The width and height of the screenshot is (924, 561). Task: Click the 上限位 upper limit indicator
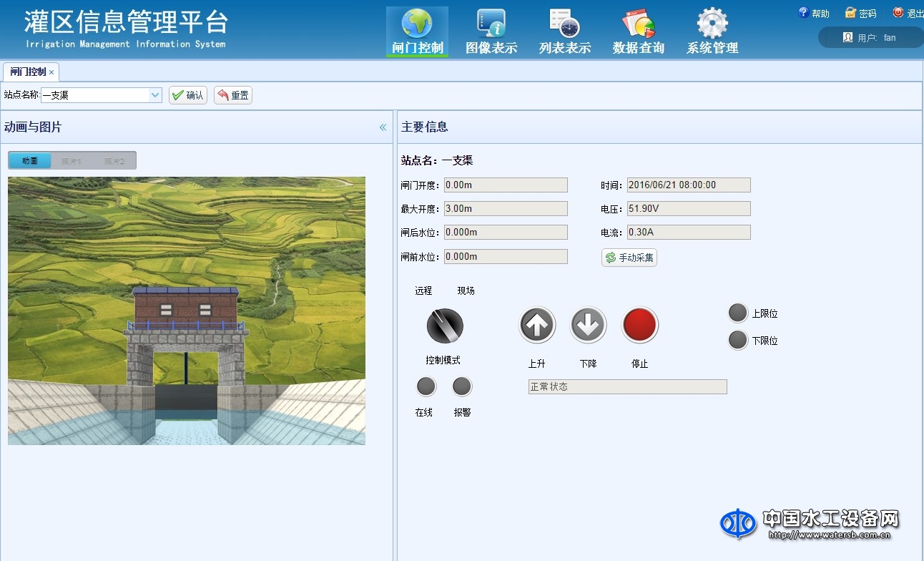coord(738,312)
